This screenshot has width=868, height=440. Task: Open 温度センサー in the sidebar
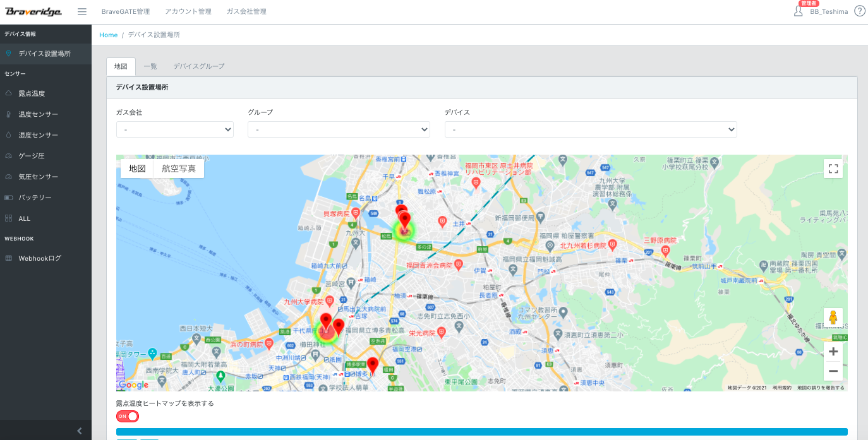coord(45,114)
